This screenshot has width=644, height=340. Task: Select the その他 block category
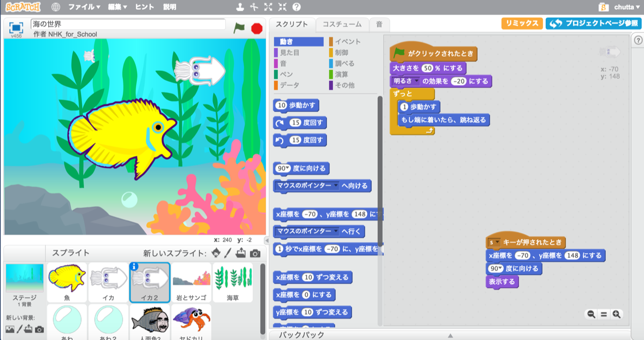tap(353, 85)
